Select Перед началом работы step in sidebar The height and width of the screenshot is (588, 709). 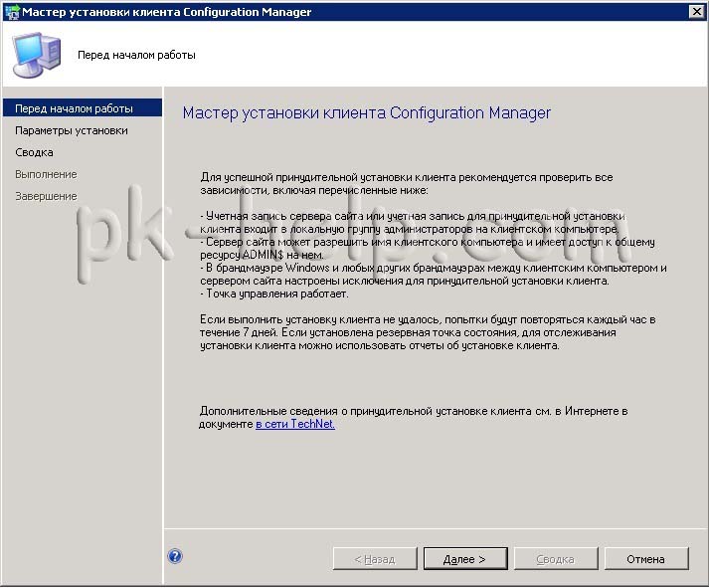click(83, 108)
